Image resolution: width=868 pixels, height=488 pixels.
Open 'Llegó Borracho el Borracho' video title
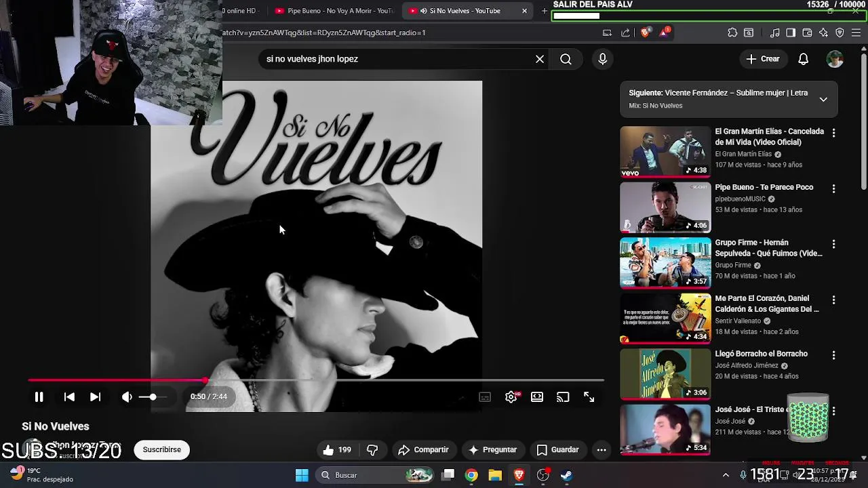coord(761,354)
